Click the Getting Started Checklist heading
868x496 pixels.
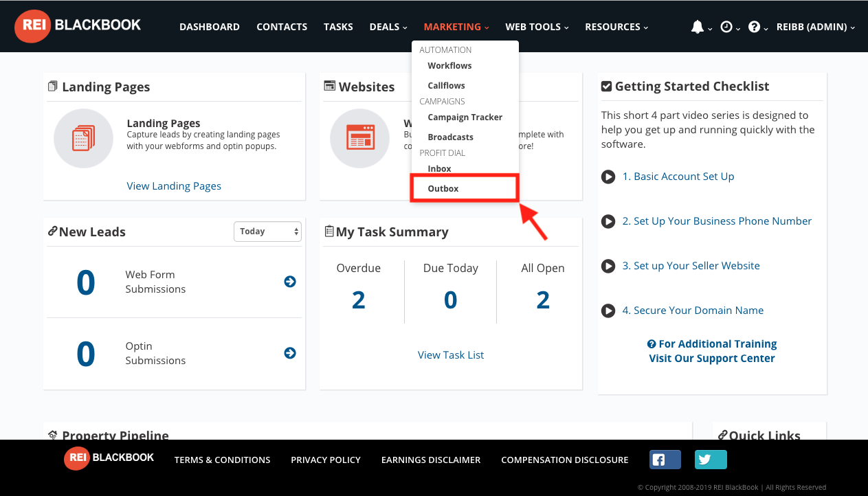click(x=685, y=87)
